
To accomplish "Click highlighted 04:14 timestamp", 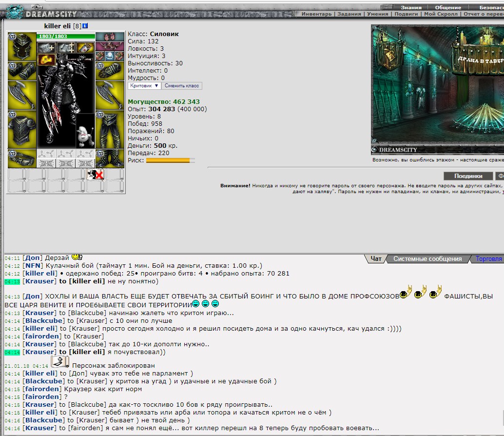I will tap(12, 353).
